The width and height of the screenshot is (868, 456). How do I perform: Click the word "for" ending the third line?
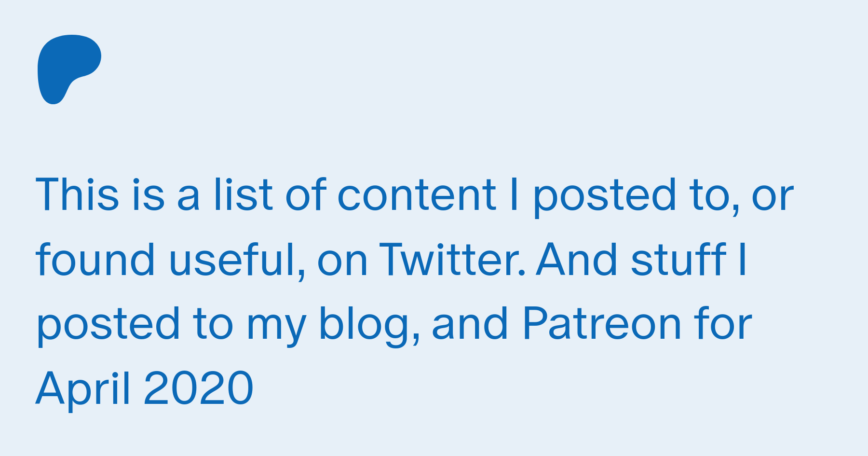tap(723, 324)
